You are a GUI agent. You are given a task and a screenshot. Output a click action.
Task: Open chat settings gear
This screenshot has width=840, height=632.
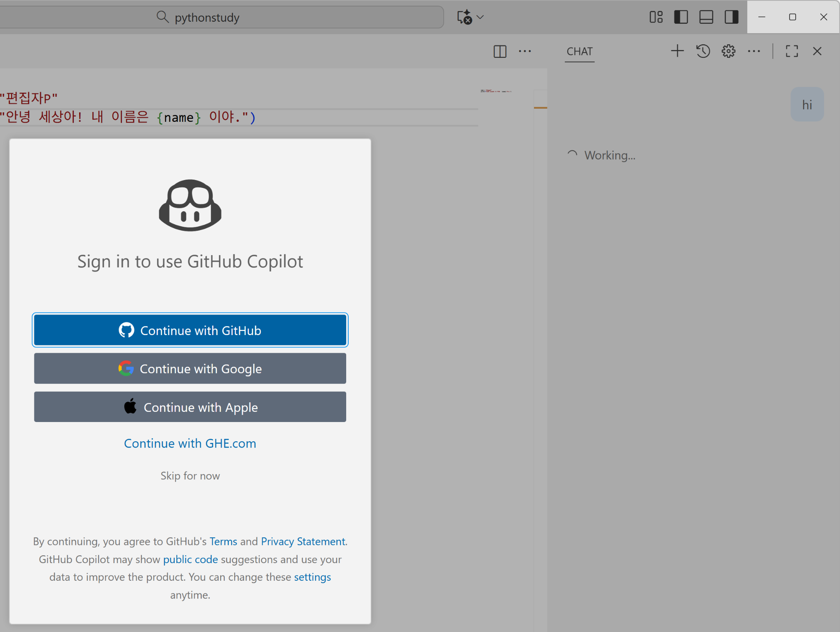coord(728,51)
